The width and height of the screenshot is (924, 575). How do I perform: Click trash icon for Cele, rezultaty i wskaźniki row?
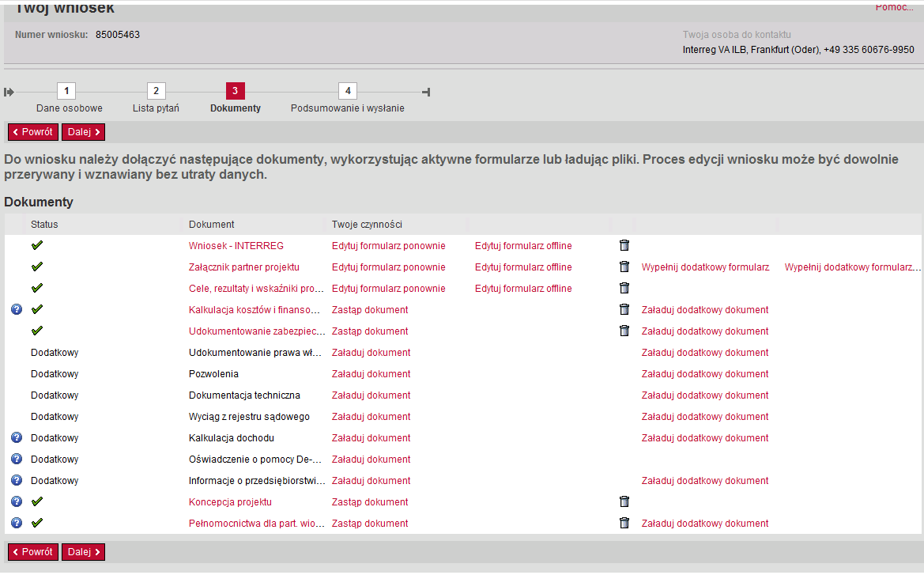point(624,288)
